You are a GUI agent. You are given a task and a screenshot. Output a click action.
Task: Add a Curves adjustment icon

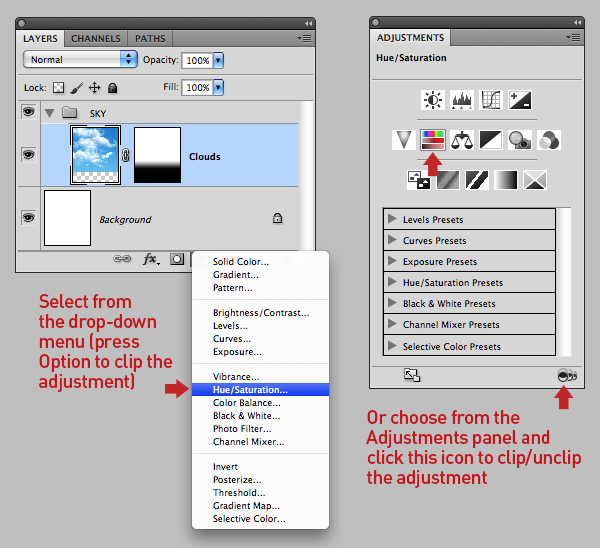[x=491, y=100]
